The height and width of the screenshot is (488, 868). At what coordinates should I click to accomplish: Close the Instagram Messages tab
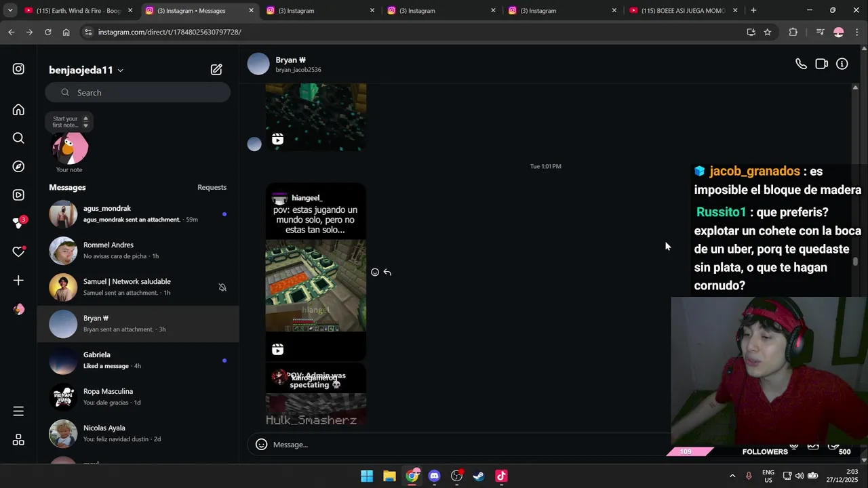pos(251,11)
